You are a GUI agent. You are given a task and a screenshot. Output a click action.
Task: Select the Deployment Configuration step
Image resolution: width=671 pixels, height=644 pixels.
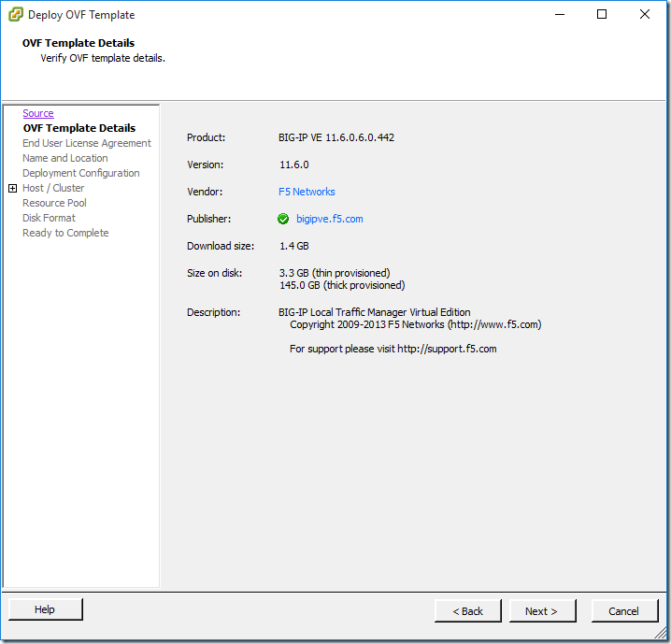coord(81,173)
